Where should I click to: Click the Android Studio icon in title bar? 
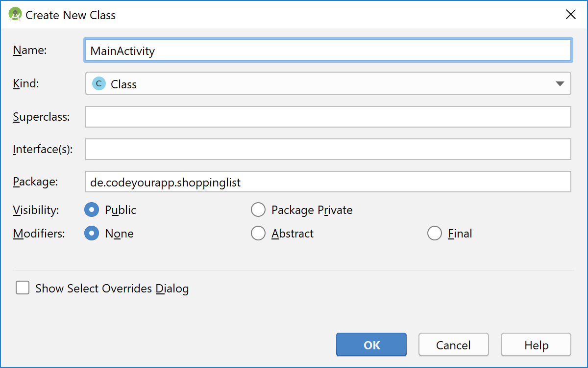tap(15, 15)
